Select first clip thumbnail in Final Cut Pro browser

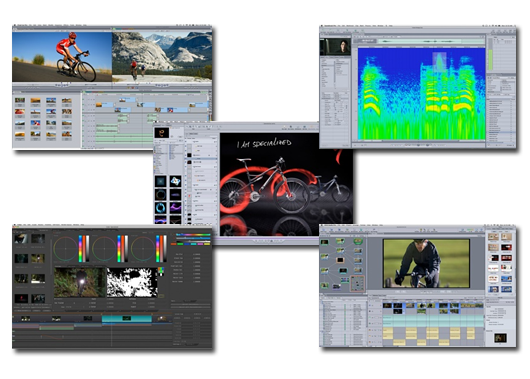20,100
